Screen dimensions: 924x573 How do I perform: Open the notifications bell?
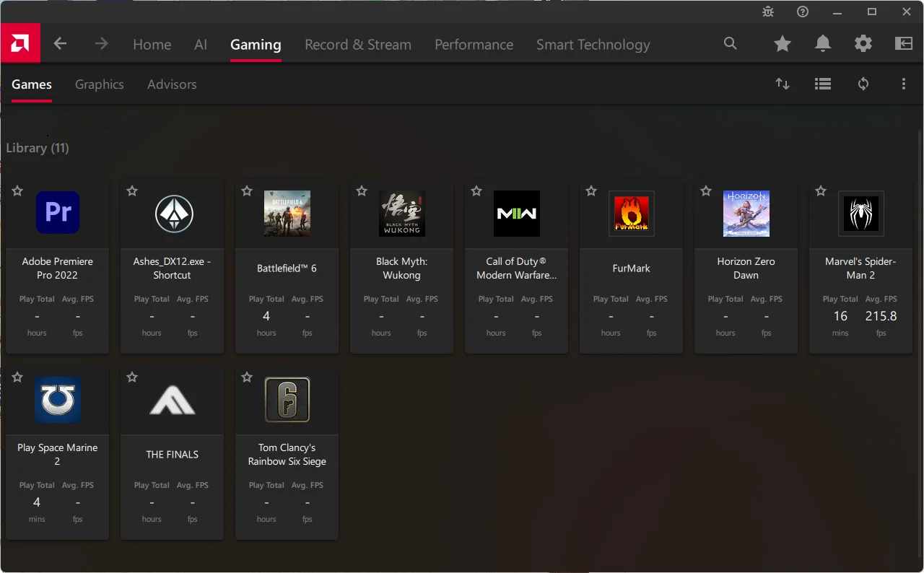click(x=823, y=44)
